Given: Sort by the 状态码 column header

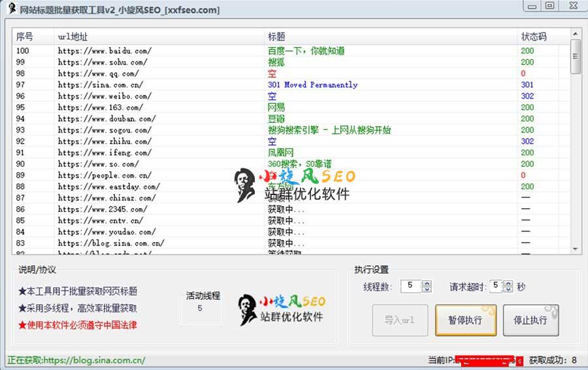Looking at the screenshot, I should [x=538, y=37].
